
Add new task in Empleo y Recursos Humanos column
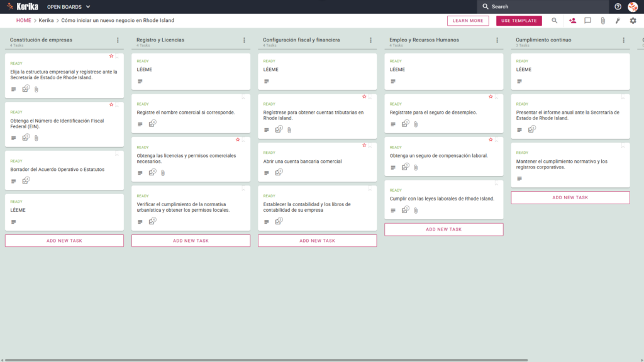444,229
